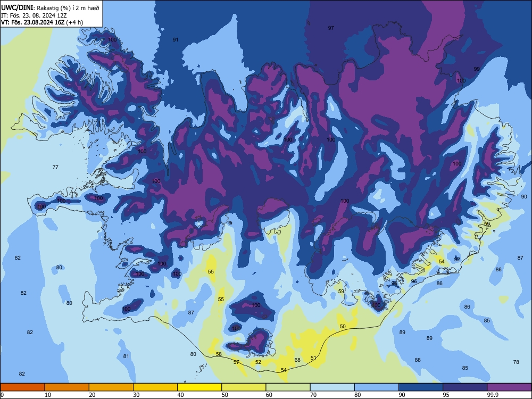Image resolution: width=532 pixels, height=399 pixels.
Task: Click the medium blue 90–95 legend swatch
Action: point(421,387)
